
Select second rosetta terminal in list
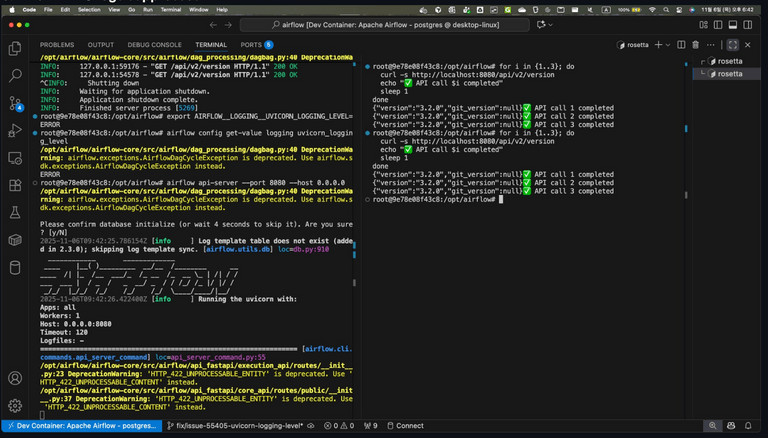click(729, 74)
